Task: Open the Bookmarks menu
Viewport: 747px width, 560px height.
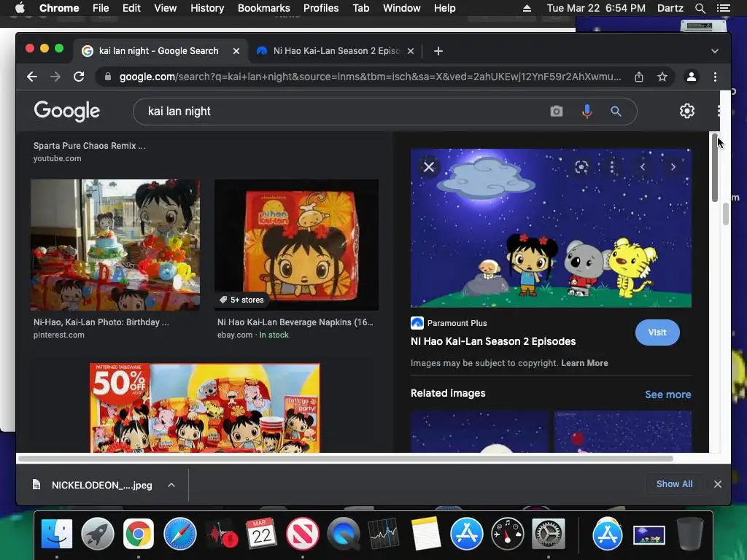Action: pos(264,8)
